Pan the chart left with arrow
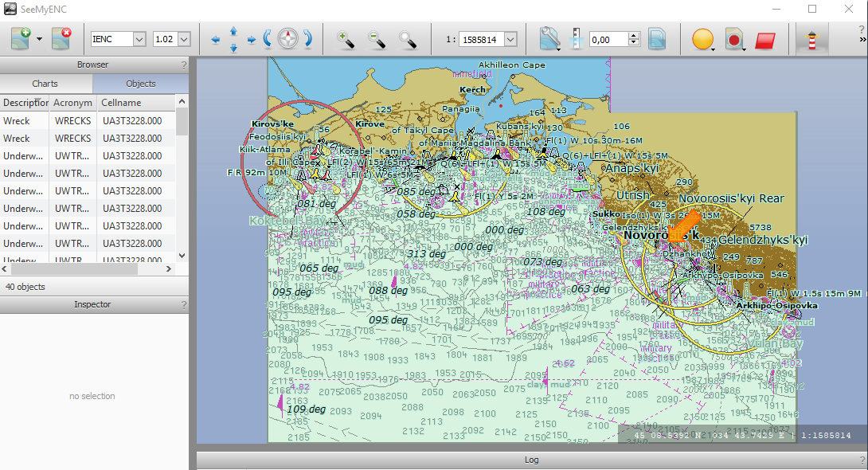The width and height of the screenshot is (868, 470). (215, 39)
